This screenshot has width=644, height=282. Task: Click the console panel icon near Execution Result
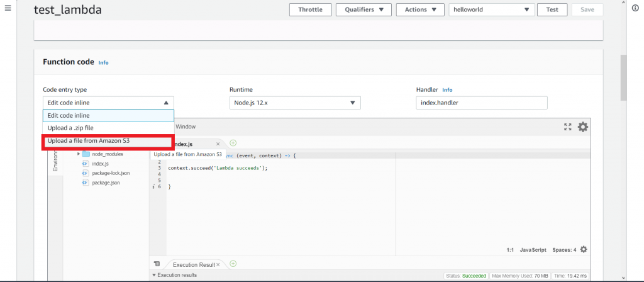pyautogui.click(x=157, y=264)
